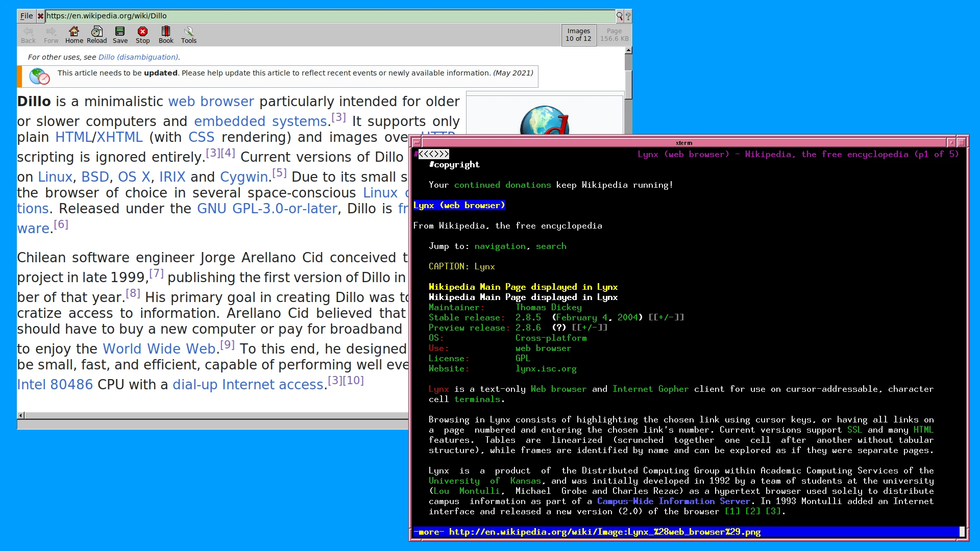Open the Tools menu in the Dillo toolbar

(x=189, y=35)
